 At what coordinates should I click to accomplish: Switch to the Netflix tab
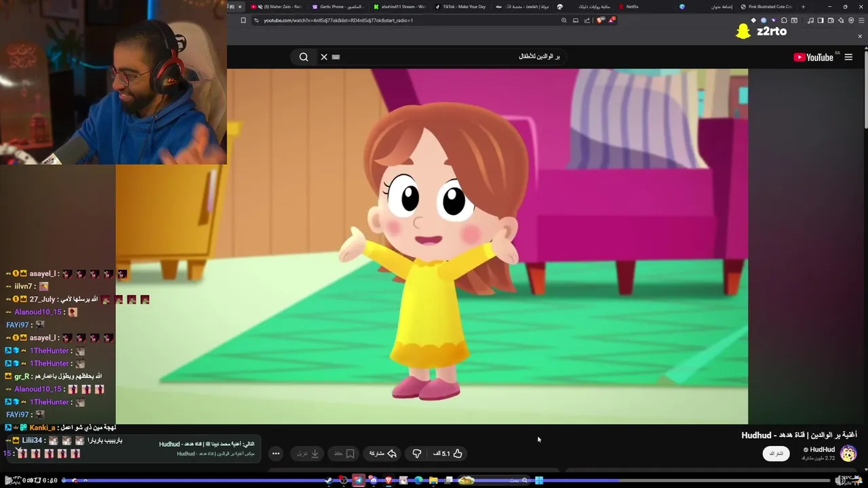[x=644, y=7]
